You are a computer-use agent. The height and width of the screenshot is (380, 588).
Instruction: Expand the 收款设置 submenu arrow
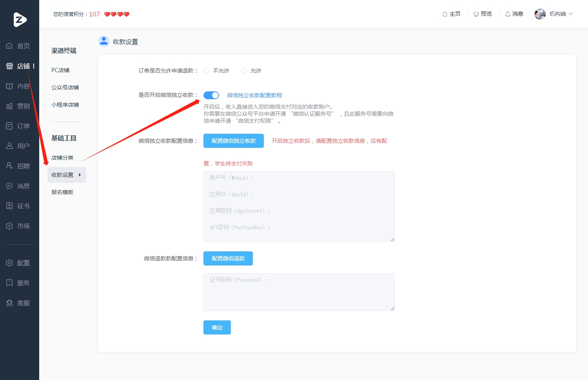(x=80, y=175)
